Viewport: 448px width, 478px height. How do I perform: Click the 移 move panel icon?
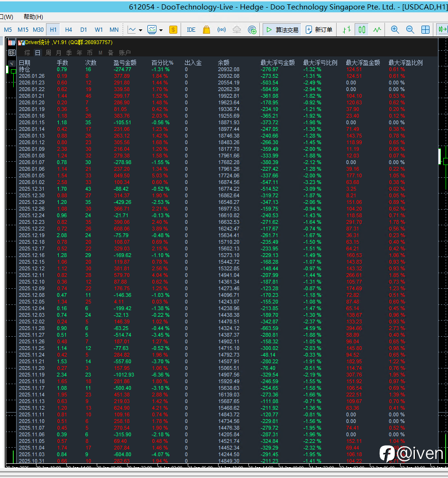click(x=11, y=53)
